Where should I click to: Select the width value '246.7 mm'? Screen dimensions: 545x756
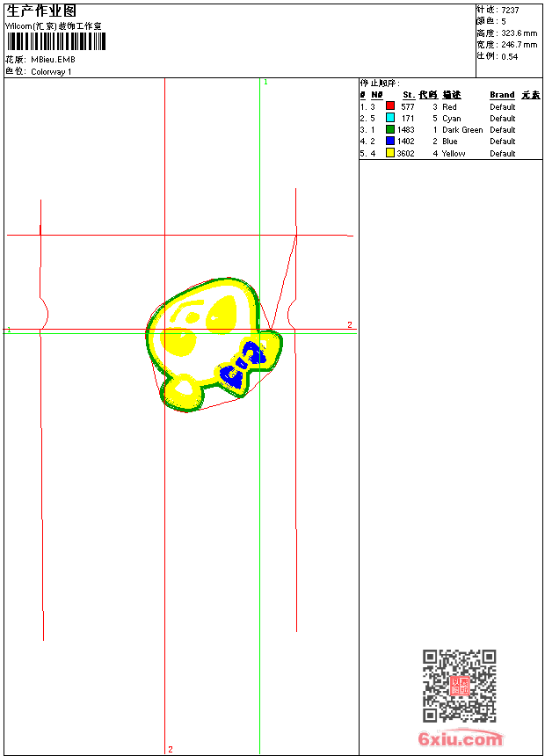pyautogui.click(x=519, y=45)
